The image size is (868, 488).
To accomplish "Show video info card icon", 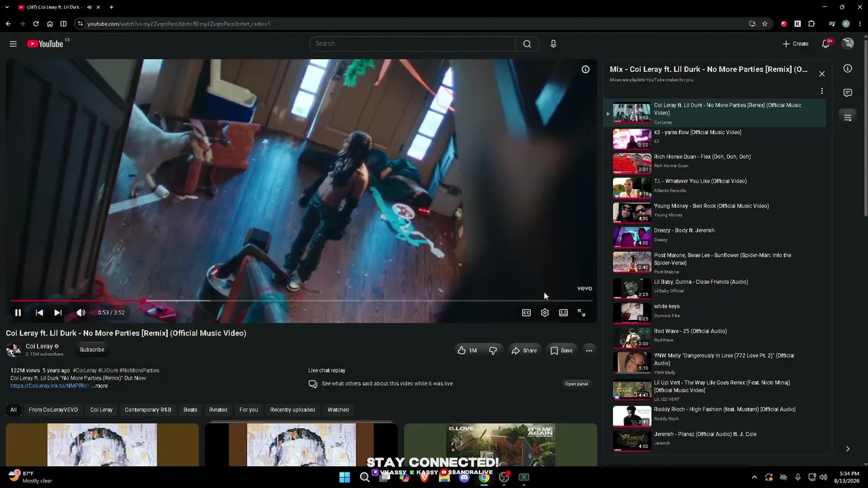I will [x=585, y=69].
